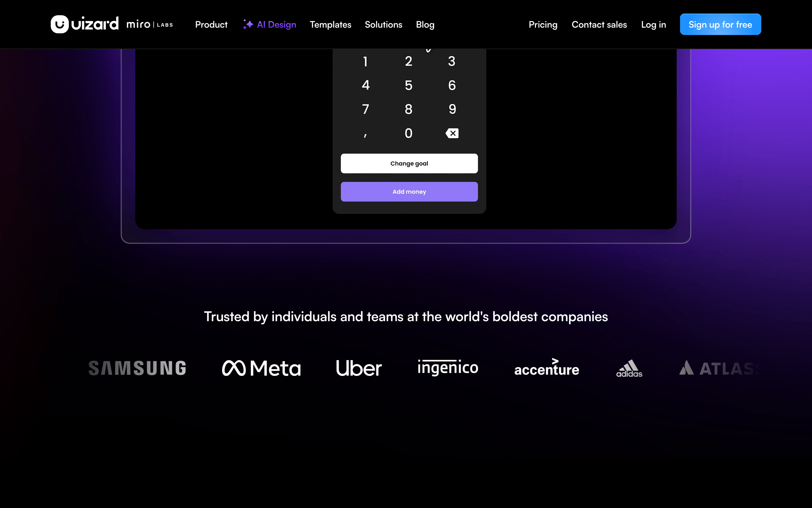The image size is (812, 508).
Task: Click the purple Add money button
Action: click(409, 192)
